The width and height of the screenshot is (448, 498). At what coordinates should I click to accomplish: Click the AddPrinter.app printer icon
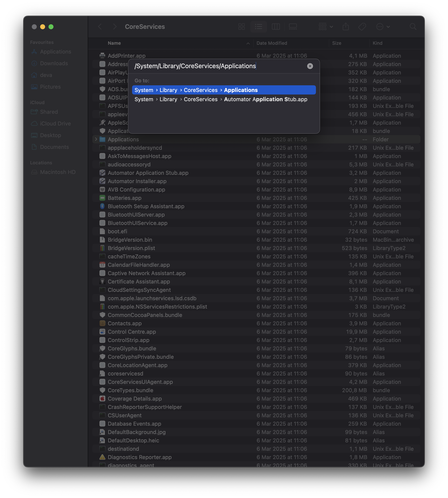[102, 56]
